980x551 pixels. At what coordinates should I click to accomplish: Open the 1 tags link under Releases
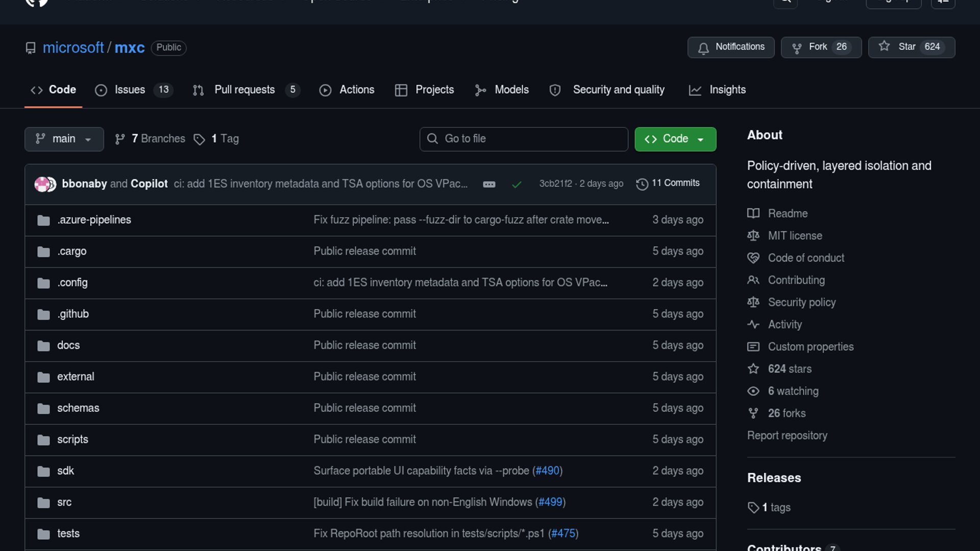[x=769, y=508]
